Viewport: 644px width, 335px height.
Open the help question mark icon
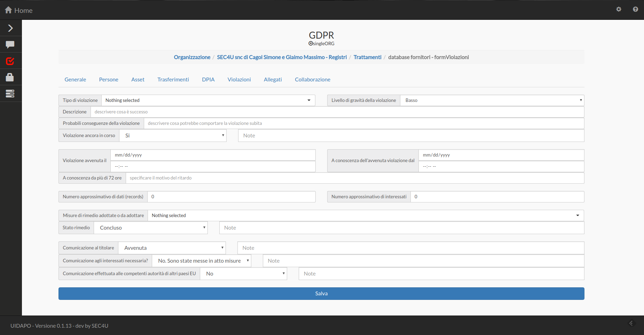tap(635, 9)
